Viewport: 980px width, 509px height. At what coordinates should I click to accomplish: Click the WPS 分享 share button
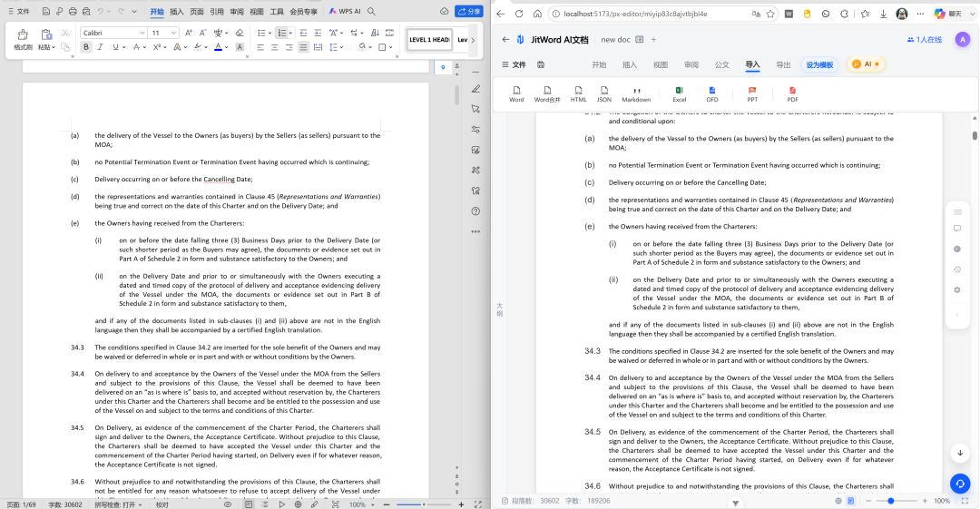point(469,11)
